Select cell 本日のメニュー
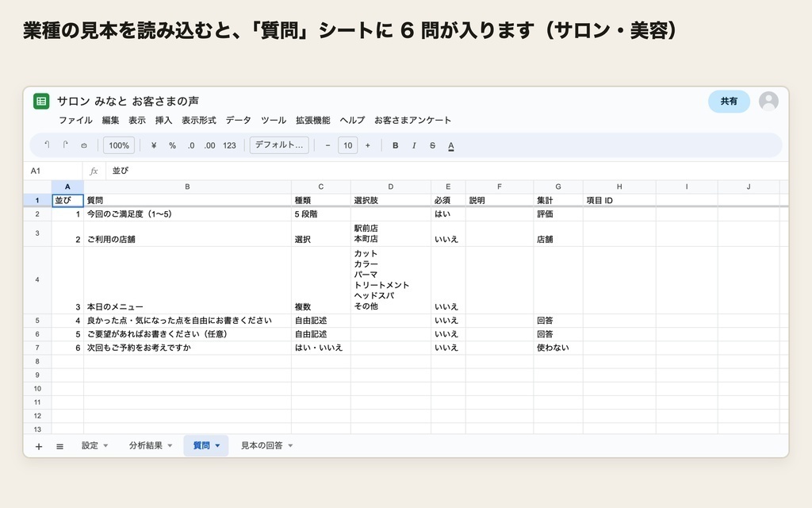Screen dimensions: 812x508 tap(187, 280)
